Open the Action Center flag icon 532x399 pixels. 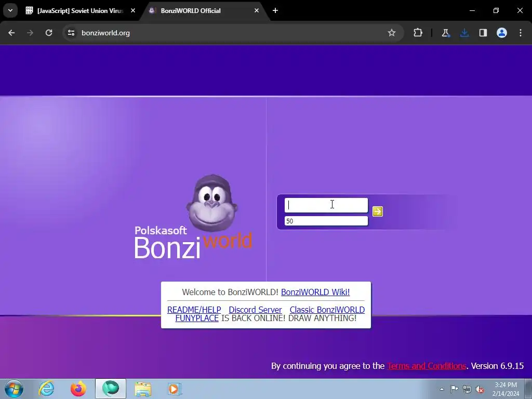point(454,389)
